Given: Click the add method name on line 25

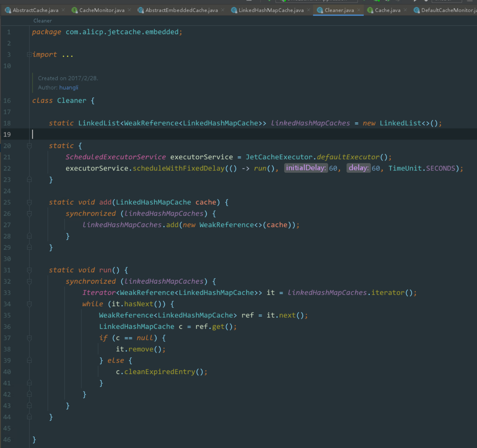Looking at the screenshot, I should pyautogui.click(x=105, y=202).
